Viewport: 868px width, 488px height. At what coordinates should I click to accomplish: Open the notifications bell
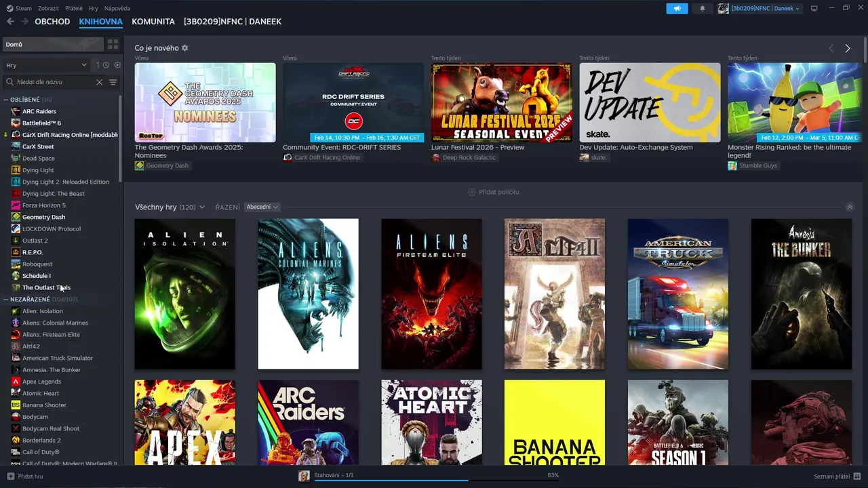pyautogui.click(x=703, y=8)
